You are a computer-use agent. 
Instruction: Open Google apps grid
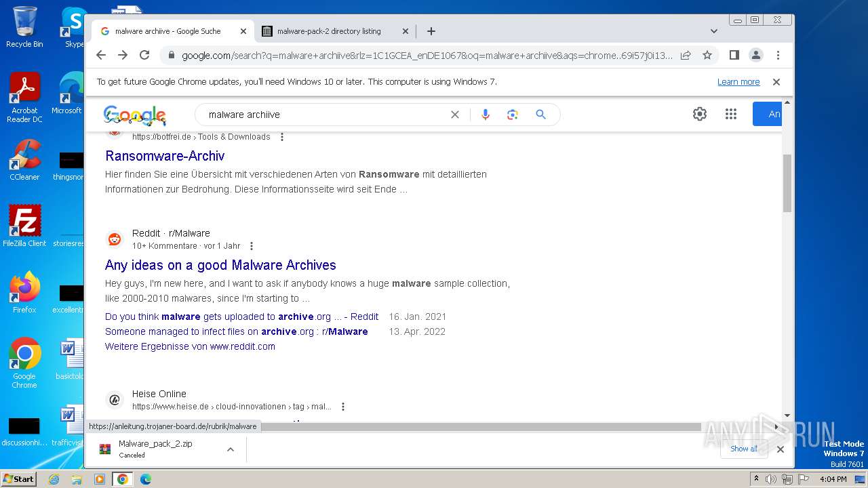point(730,114)
